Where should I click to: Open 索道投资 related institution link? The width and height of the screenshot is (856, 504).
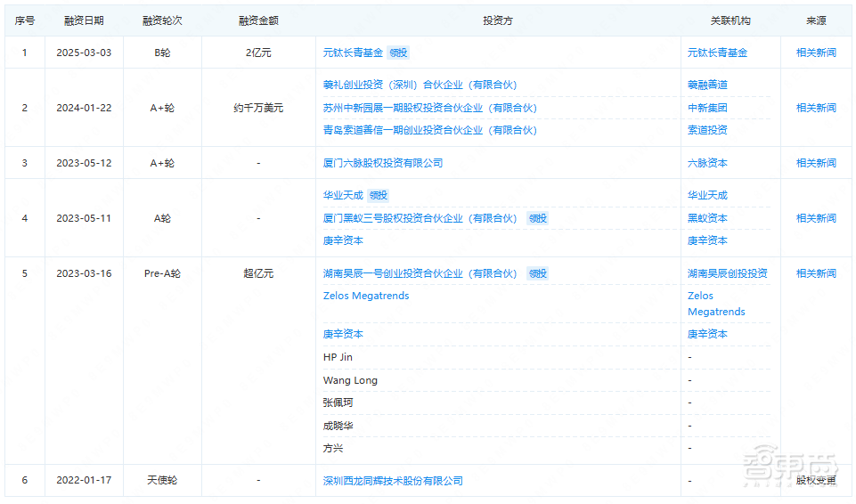pyautogui.click(x=707, y=130)
